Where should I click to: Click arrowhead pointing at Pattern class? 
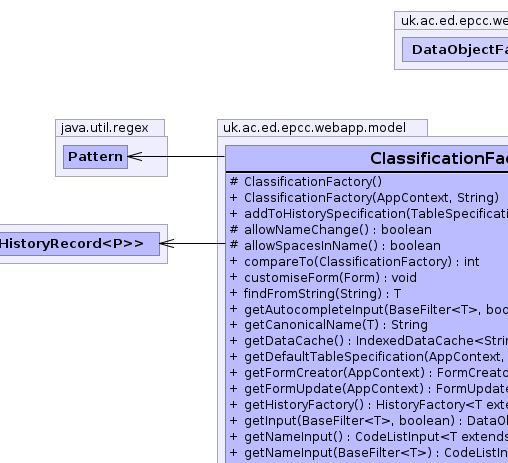click(135, 156)
